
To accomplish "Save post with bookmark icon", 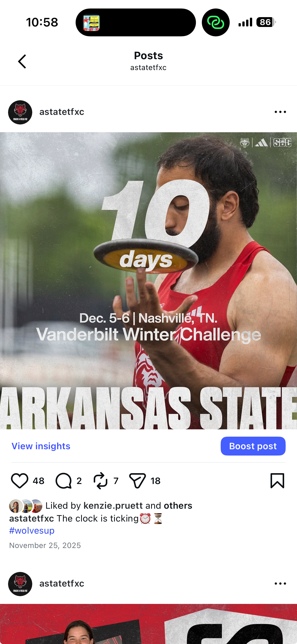I will click(x=277, y=480).
